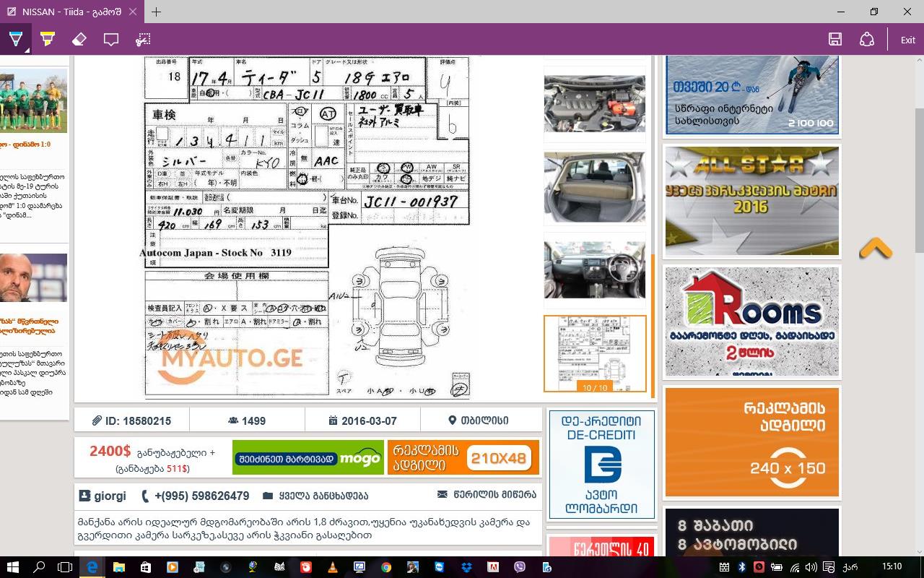Image resolution: width=924 pixels, height=578 pixels.
Task: Open Task View on taskbar
Action: click(65, 567)
